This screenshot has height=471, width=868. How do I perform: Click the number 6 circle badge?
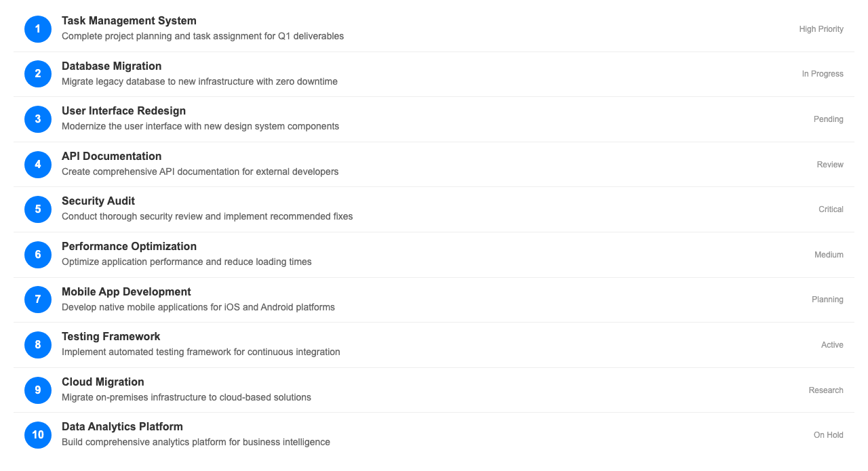point(38,255)
